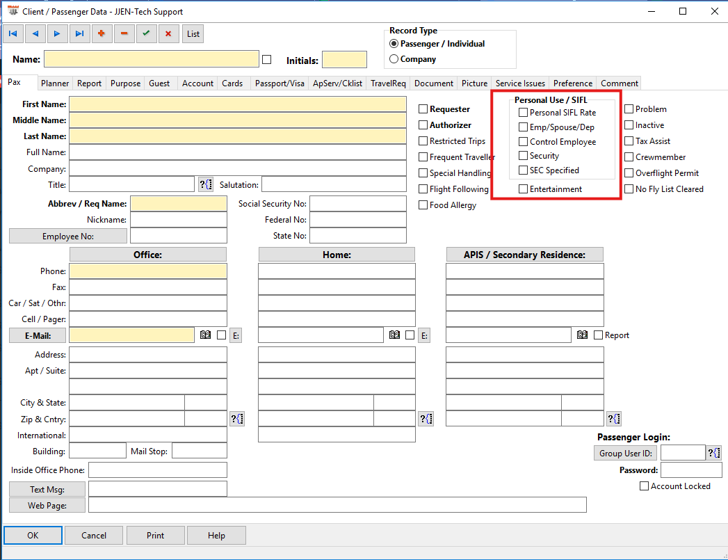
Task: Switch to Service Issues tab
Action: coord(520,83)
